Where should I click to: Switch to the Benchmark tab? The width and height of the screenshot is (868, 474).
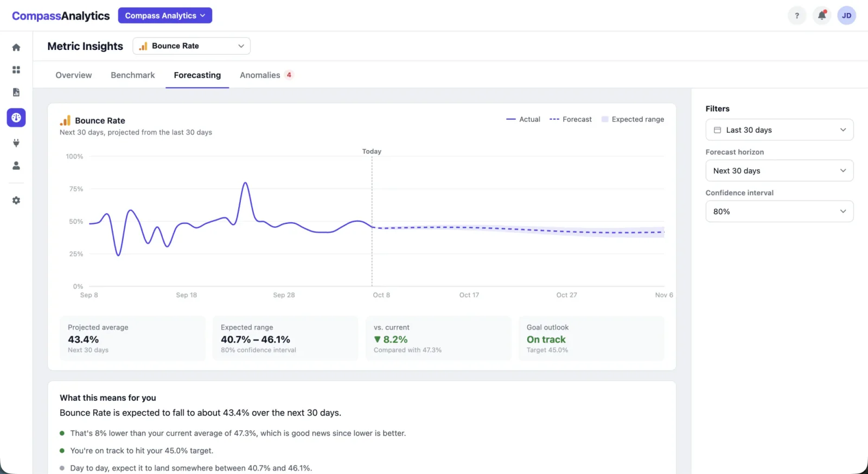(133, 75)
